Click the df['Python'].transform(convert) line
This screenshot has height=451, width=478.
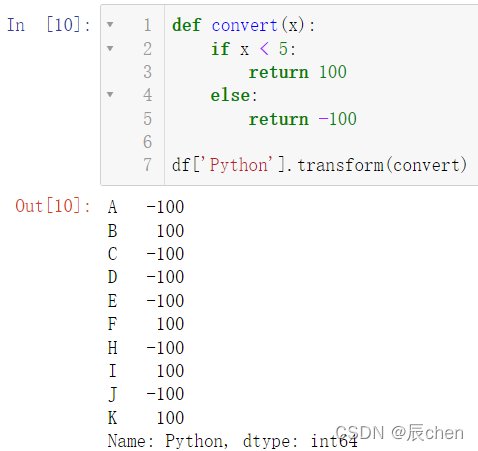coord(319,165)
